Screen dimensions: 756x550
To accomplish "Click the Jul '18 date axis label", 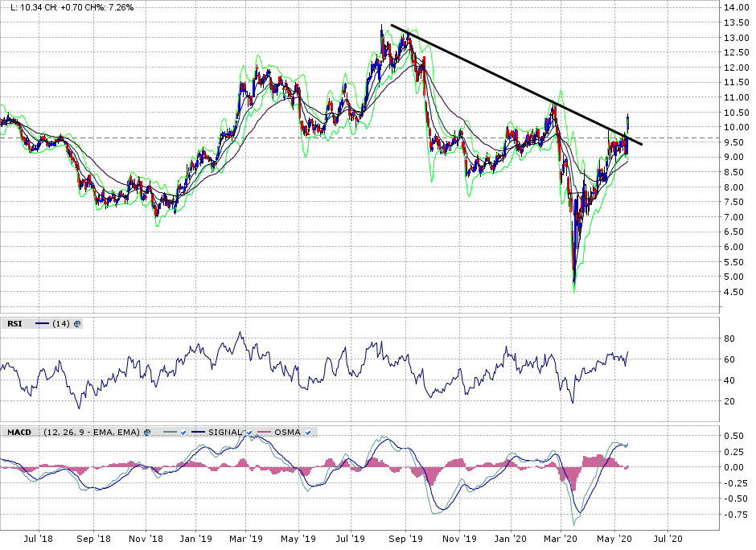I will (x=38, y=539).
